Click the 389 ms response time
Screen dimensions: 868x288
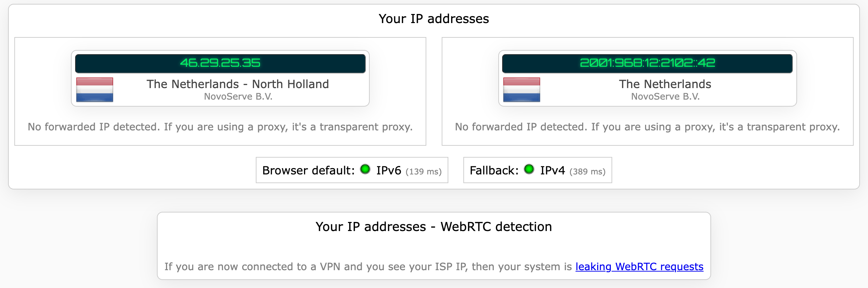pos(587,172)
